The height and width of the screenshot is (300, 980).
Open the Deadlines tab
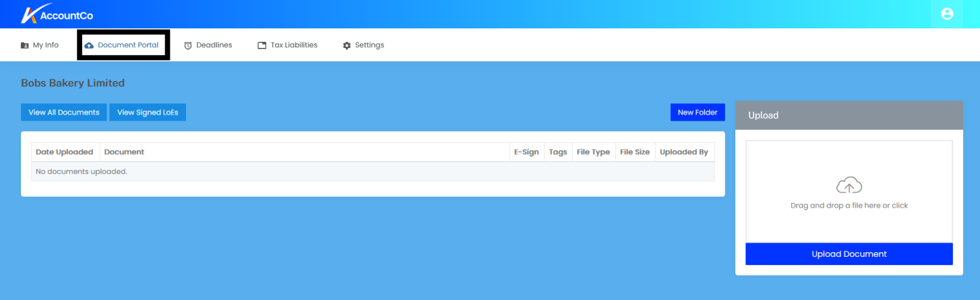coord(208,45)
